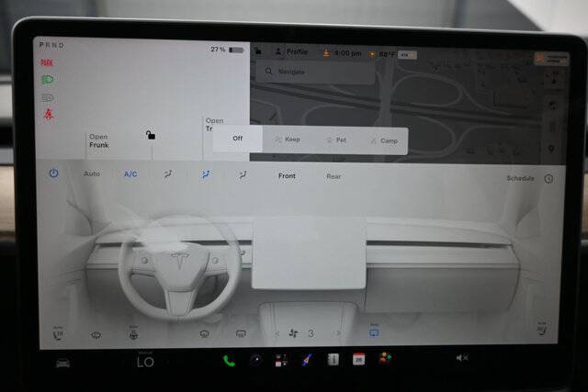
Task: Open the climate Schedule settings
Action: click(521, 178)
